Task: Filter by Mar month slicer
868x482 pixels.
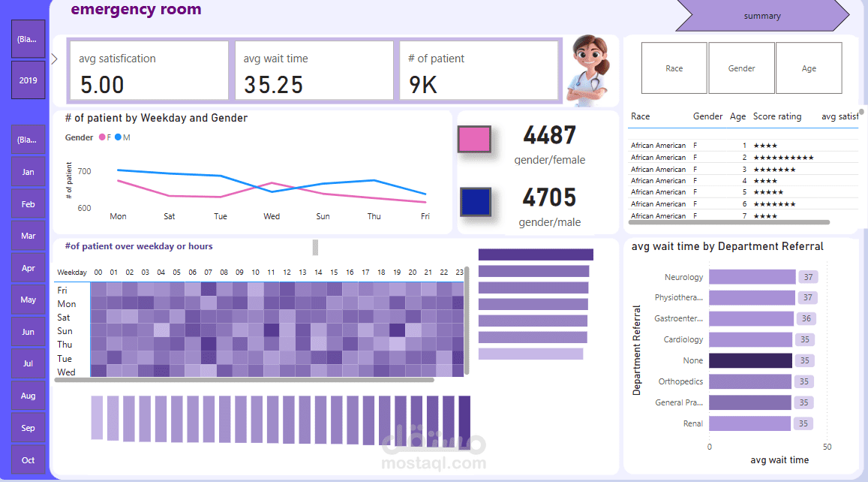Action: pos(29,236)
